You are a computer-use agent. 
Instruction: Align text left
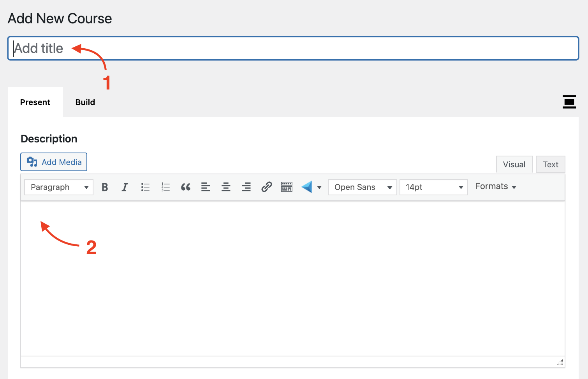206,187
